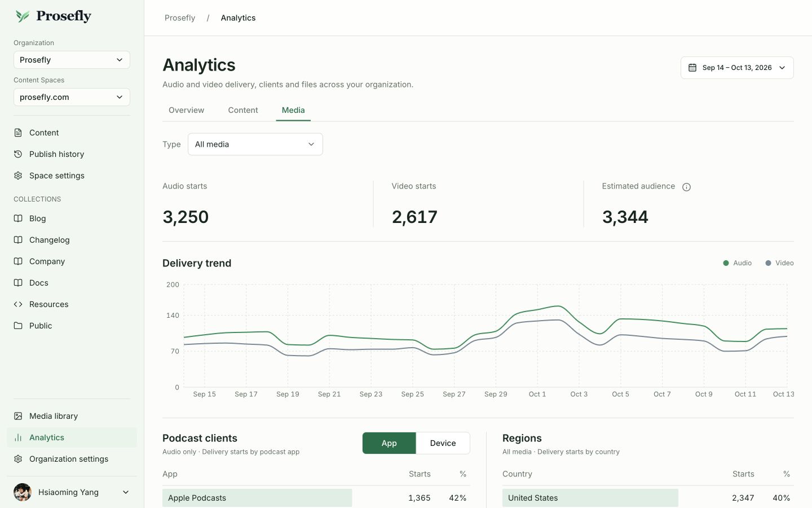812x508 pixels.
Task: Open the prosefly.com content space dropdown
Action: (72, 97)
